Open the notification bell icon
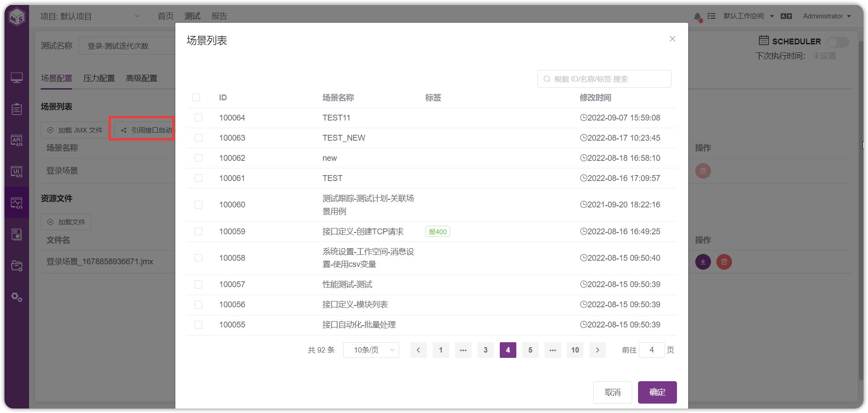 click(x=698, y=17)
